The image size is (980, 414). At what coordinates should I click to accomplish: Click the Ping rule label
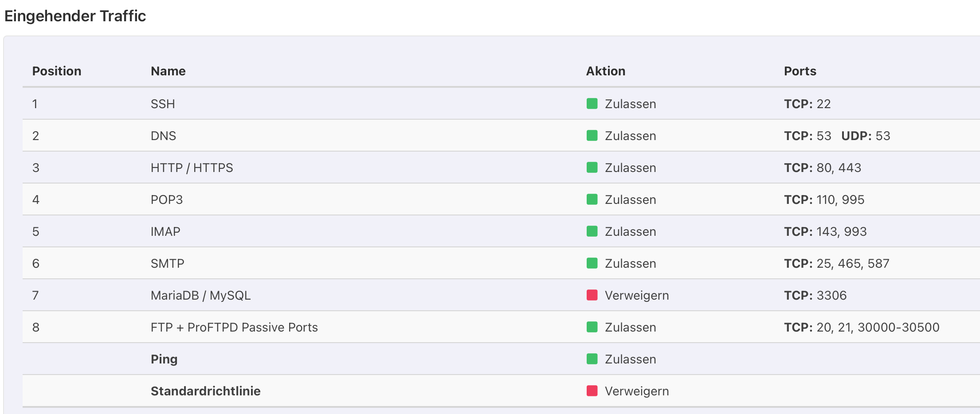(164, 359)
